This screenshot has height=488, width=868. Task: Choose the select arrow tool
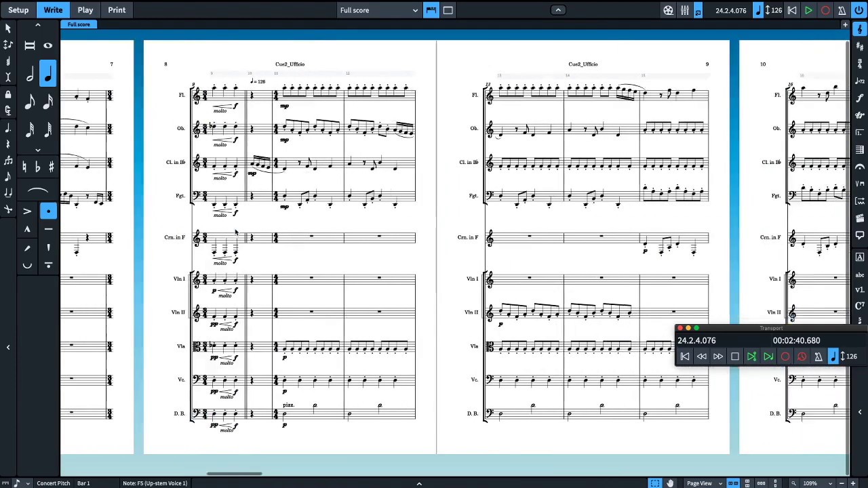(8, 28)
